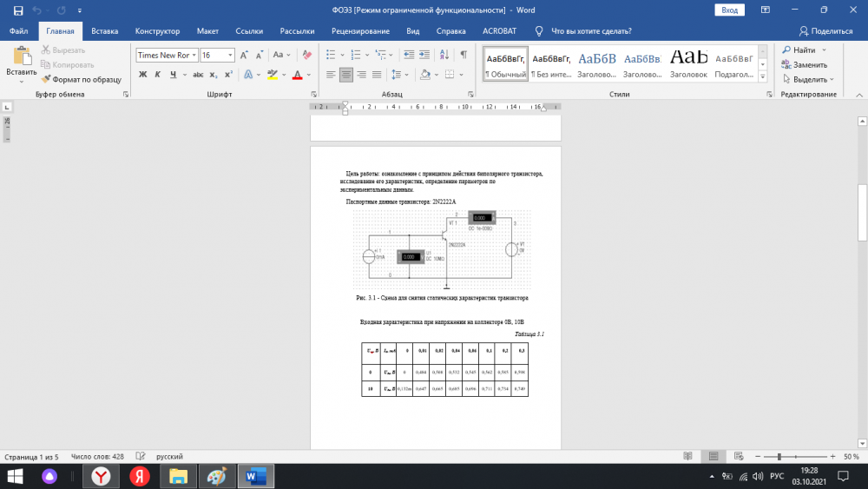This screenshot has height=489, width=868.
Task: Open the Вставка ribbon tab
Action: pos(104,30)
